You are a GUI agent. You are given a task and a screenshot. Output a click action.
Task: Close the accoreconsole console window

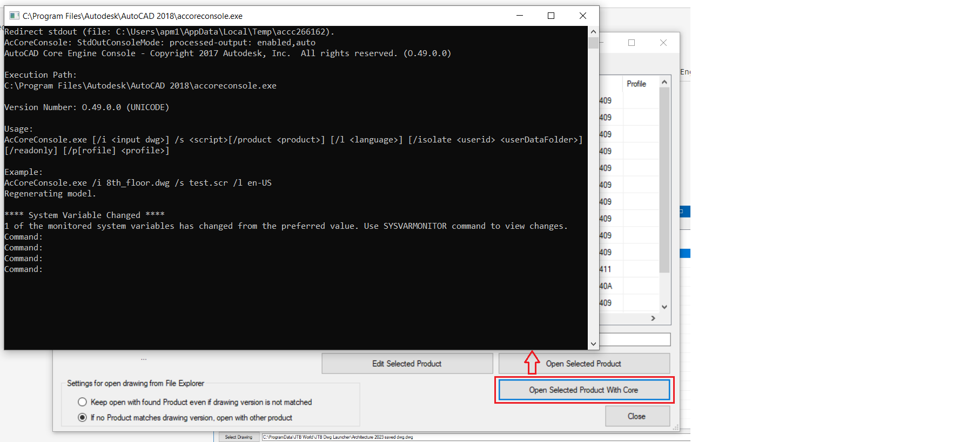tap(583, 16)
